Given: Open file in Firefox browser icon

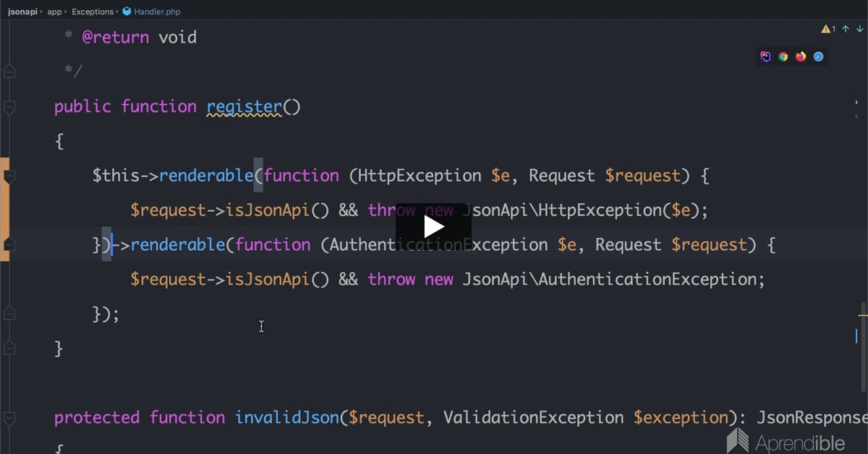Looking at the screenshot, I should point(801,56).
